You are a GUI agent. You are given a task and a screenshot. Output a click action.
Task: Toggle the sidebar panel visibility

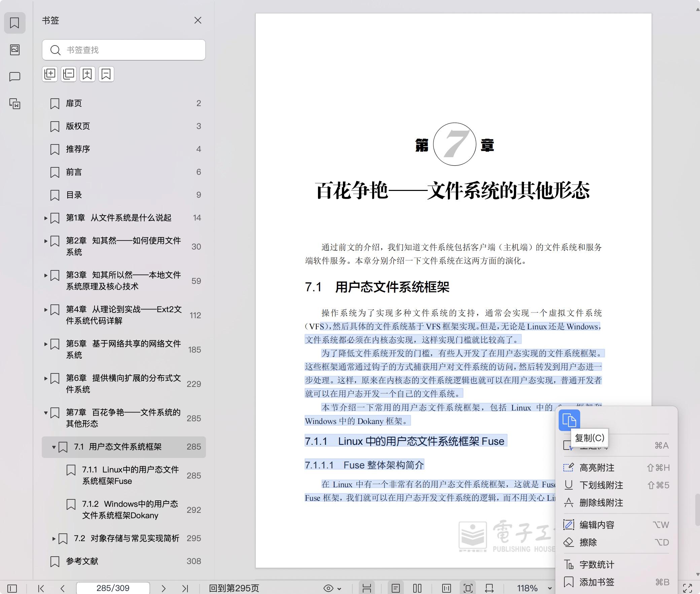(x=12, y=588)
